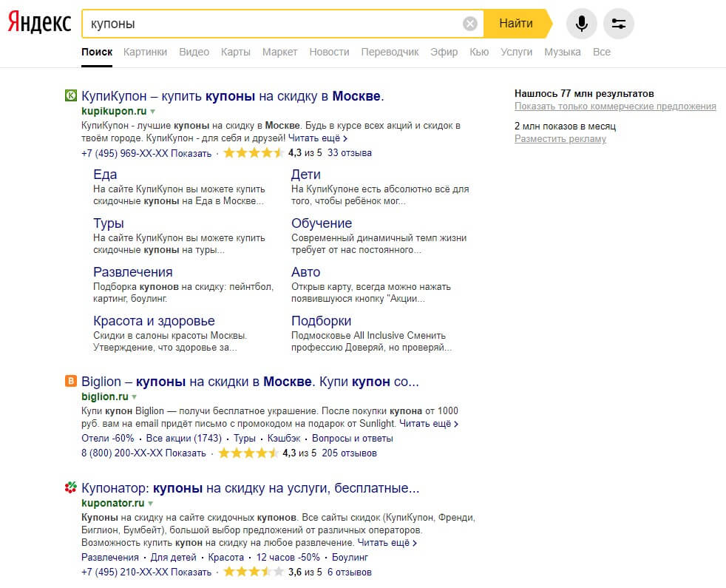Viewport: 726px width, 588px height.
Task: Click the star rating beside Купонатор
Action: coord(255,572)
